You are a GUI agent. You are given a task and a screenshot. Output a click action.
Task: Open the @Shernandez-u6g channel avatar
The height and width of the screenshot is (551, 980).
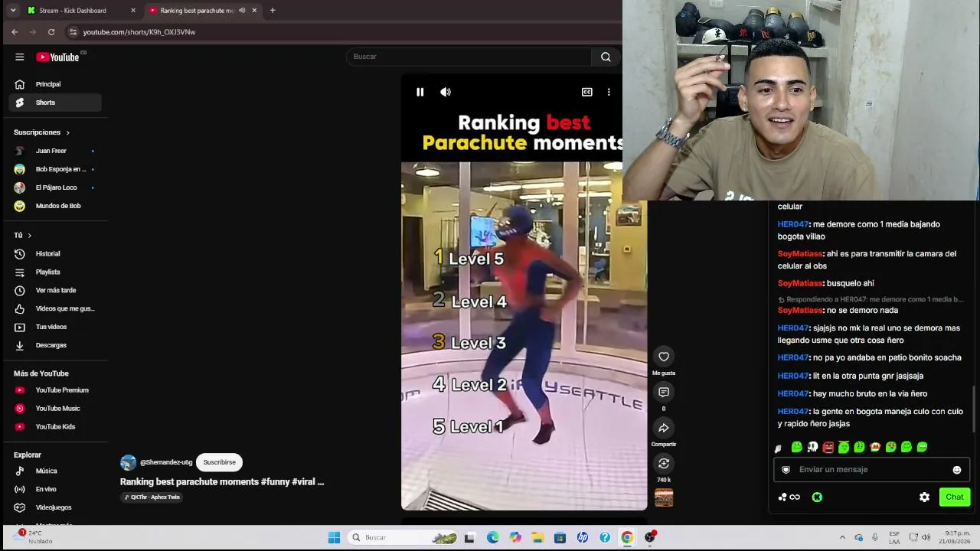point(129,462)
